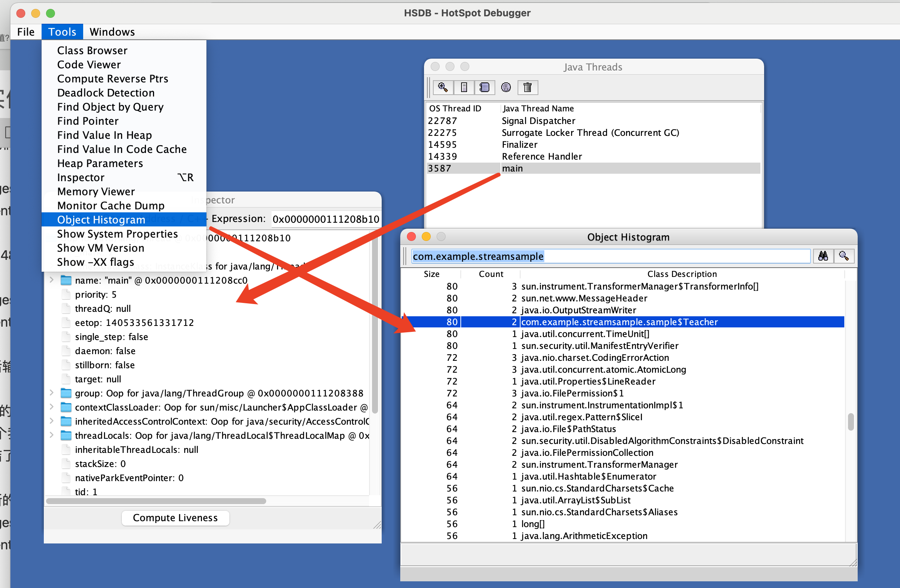Image resolution: width=900 pixels, height=588 pixels.
Task: Click the Compute Liveness button
Action: [x=175, y=518]
